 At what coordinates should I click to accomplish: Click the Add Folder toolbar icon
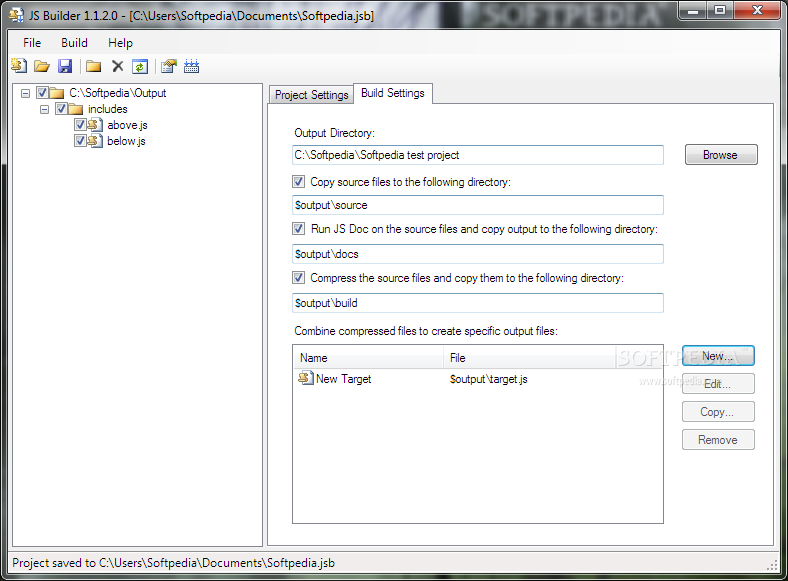(93, 66)
